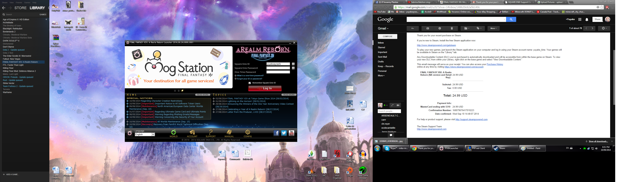Screen dimensions: 644x182
Task: Open Gmail settings gear dropdown
Action: click(x=604, y=28)
